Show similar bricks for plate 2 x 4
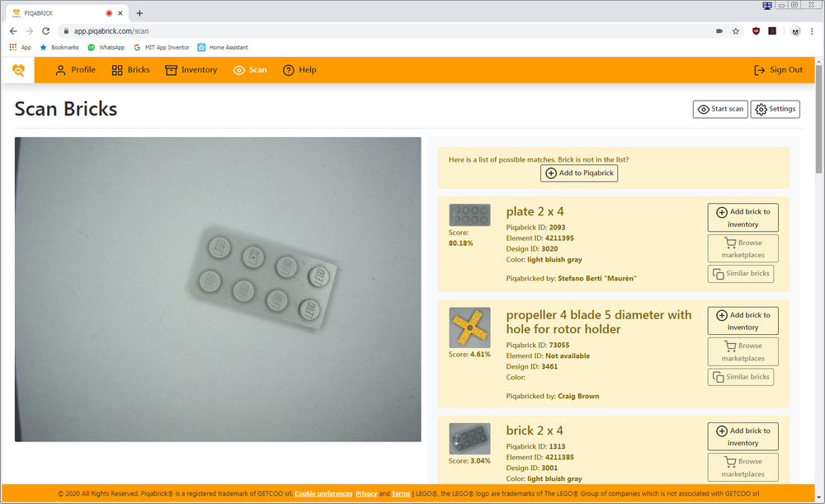The image size is (825, 504). pos(741,274)
